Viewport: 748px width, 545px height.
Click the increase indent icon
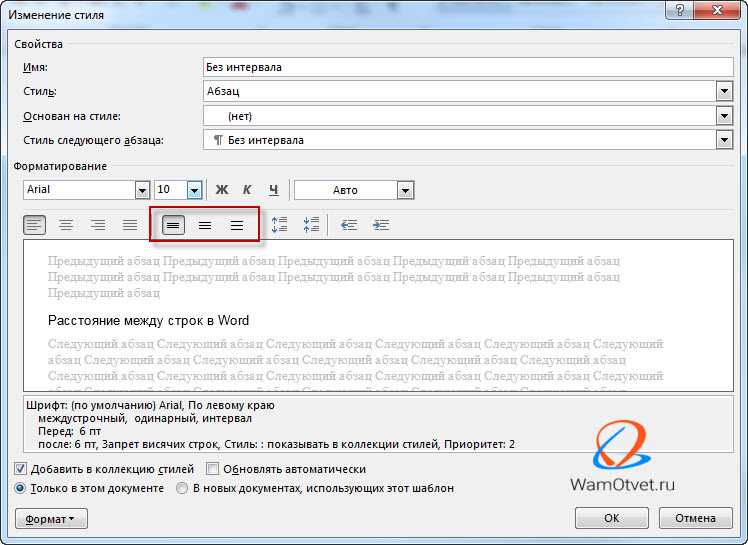point(381,225)
